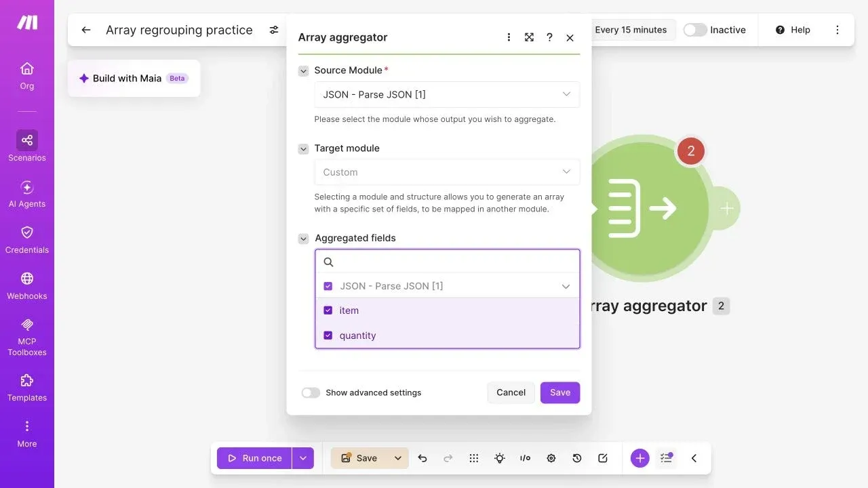Collapse the Aggregated fields section
This screenshot has height=488, width=868.
coord(303,239)
